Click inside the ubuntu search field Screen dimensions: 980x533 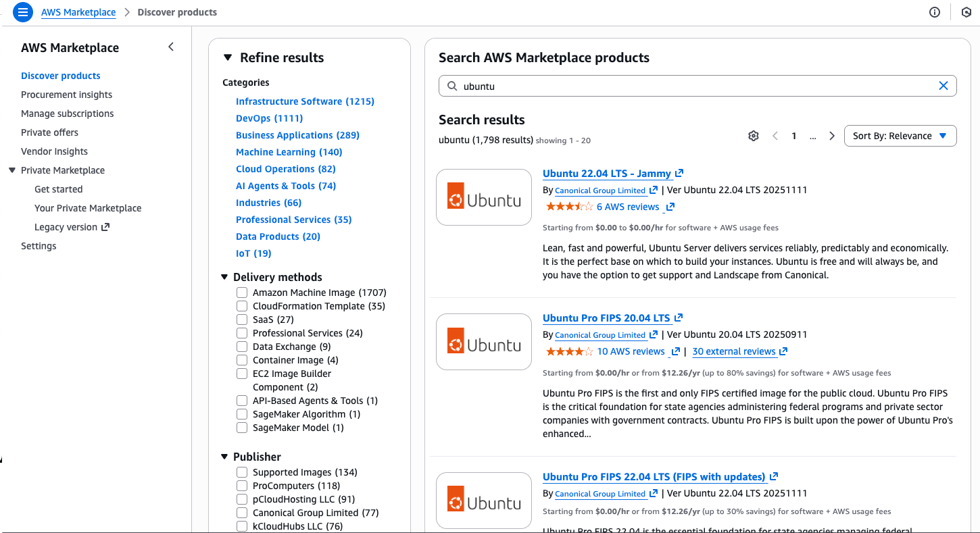(x=676, y=86)
